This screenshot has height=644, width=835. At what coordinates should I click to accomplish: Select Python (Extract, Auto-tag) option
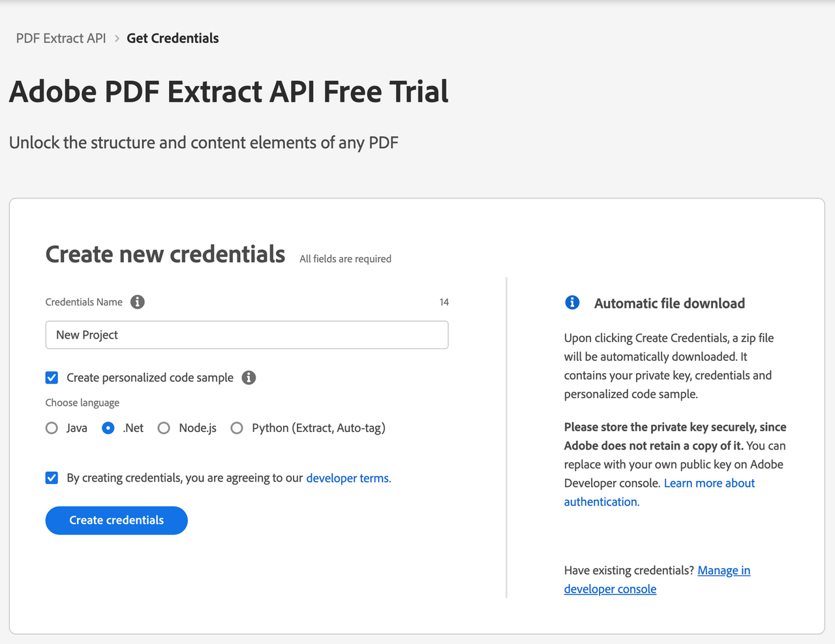click(x=237, y=428)
